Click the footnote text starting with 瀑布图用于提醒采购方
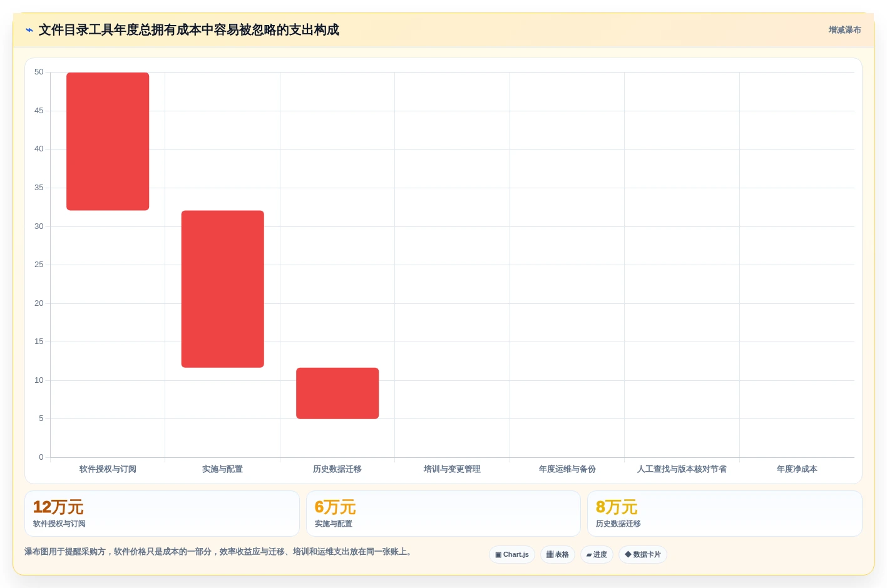 tap(220, 552)
